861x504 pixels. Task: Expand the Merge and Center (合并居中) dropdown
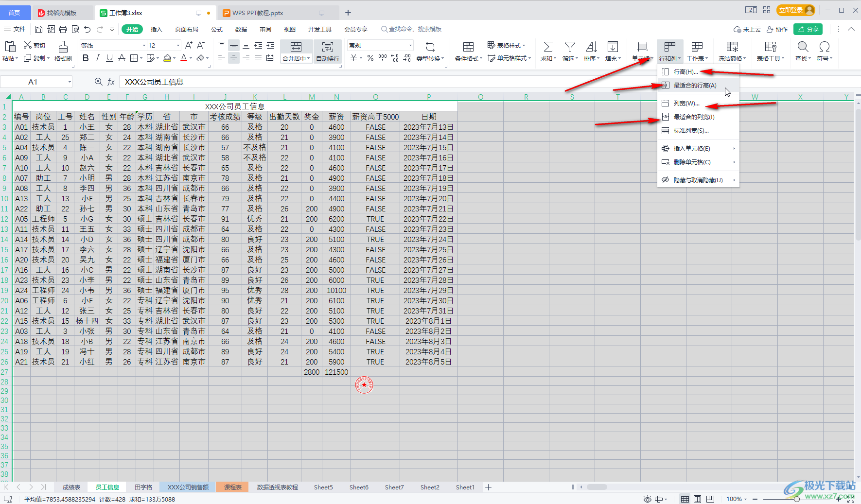point(308,58)
